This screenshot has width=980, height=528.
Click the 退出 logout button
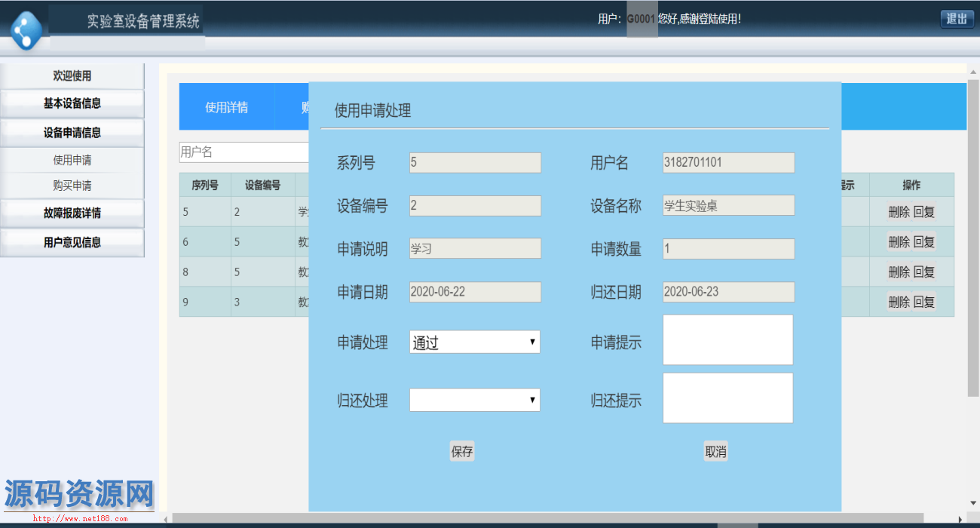957,19
